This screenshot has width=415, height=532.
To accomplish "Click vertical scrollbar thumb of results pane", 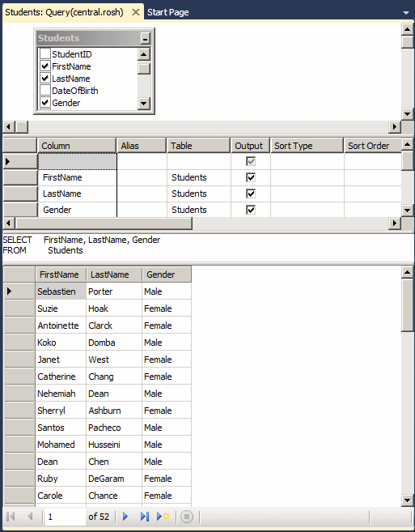I will coord(407,304).
